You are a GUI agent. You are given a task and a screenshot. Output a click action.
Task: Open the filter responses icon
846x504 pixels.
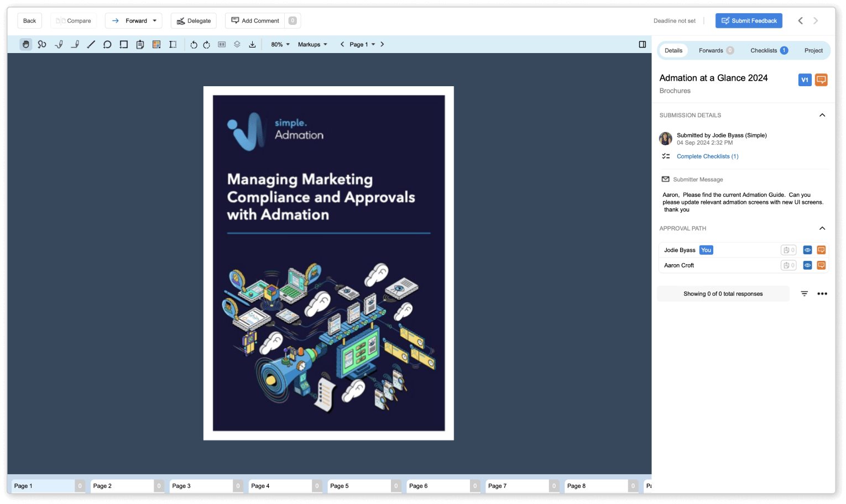pyautogui.click(x=805, y=293)
